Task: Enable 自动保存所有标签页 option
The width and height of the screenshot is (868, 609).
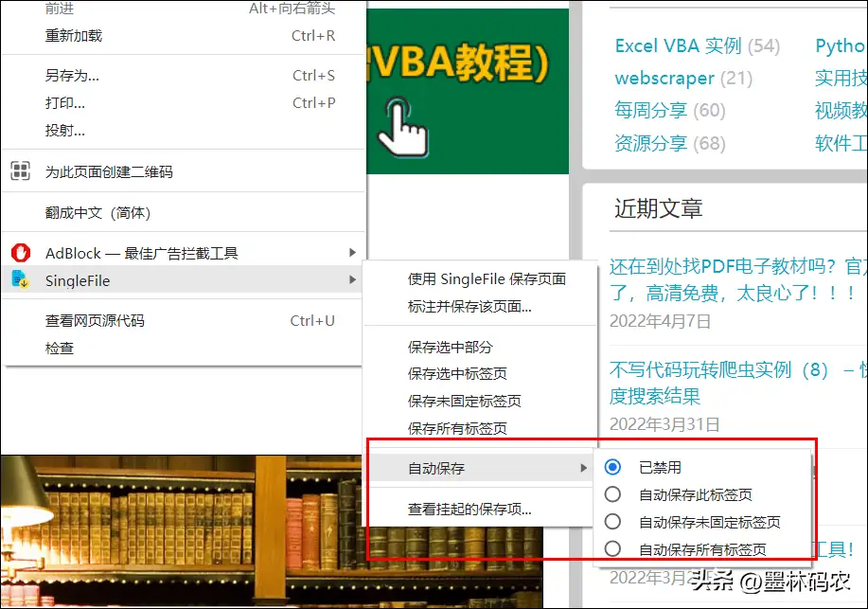Action: coord(614,547)
